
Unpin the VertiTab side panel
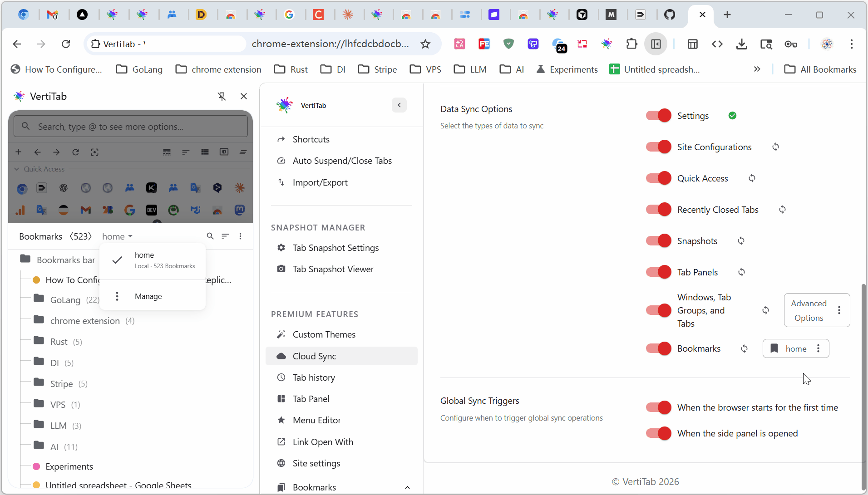[x=222, y=96]
